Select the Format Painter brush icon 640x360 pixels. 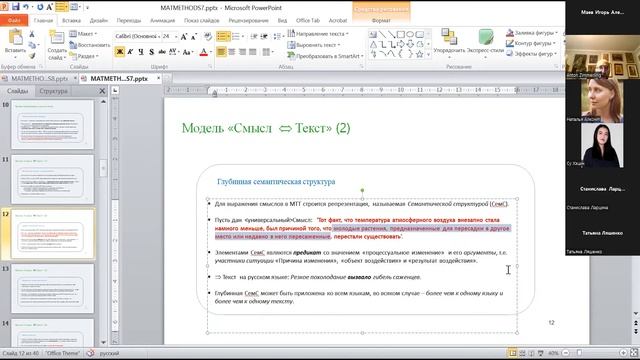32,56
